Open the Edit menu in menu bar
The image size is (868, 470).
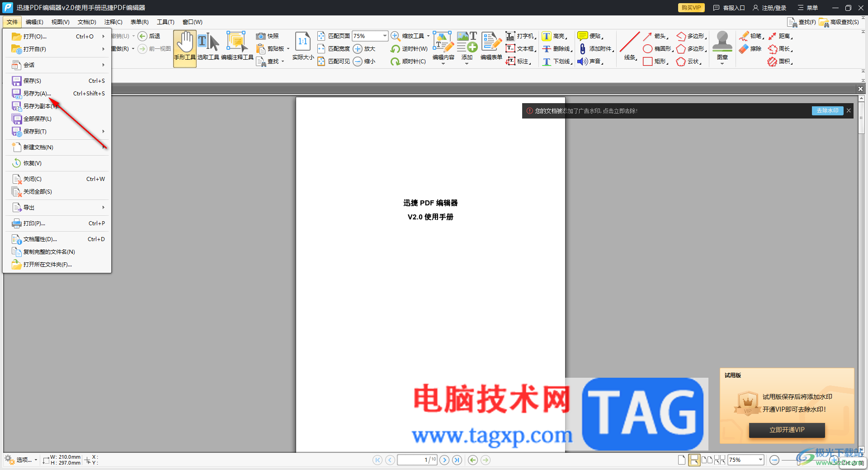[x=34, y=22]
